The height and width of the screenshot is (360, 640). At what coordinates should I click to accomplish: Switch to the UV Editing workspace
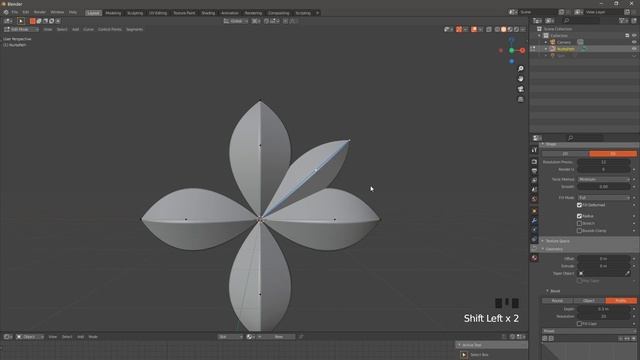(158, 13)
